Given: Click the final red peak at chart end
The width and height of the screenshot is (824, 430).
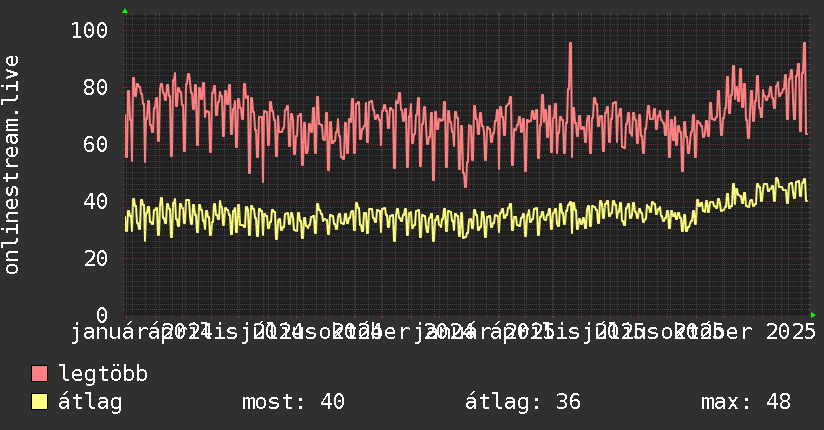Looking at the screenshot, I should (x=804, y=44).
